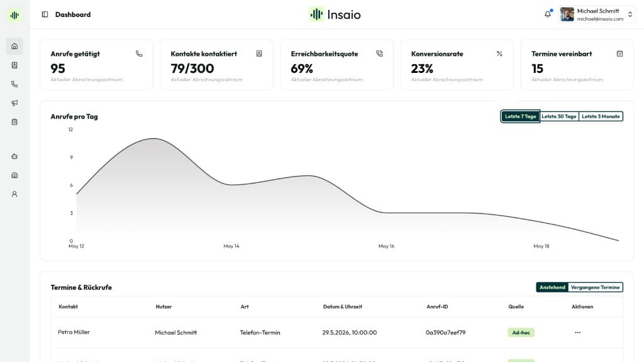Click the 95 Anrufe getätigt value

pyautogui.click(x=58, y=69)
